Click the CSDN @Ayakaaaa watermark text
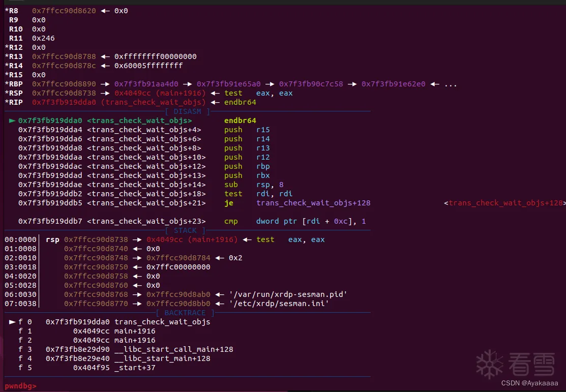 pyautogui.click(x=529, y=383)
